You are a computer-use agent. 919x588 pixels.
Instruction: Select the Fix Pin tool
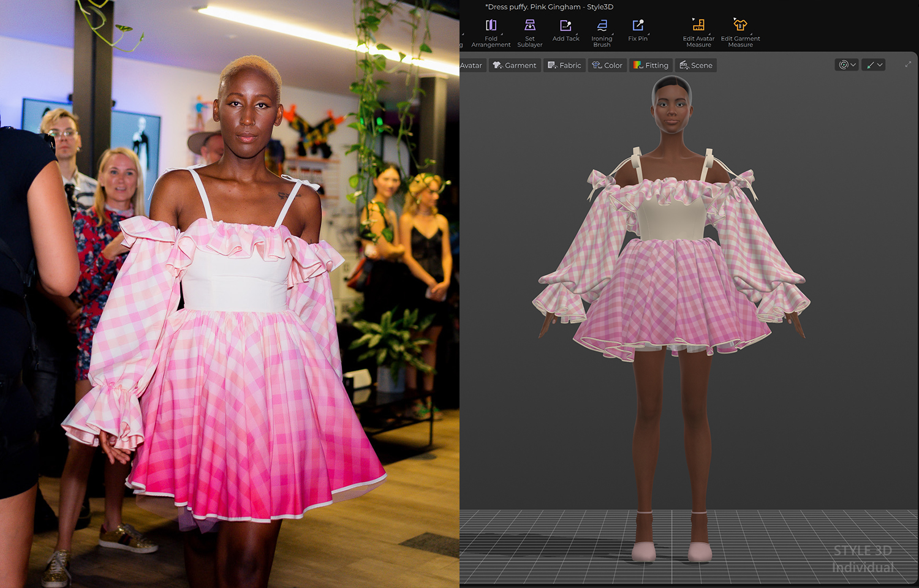pos(638,31)
